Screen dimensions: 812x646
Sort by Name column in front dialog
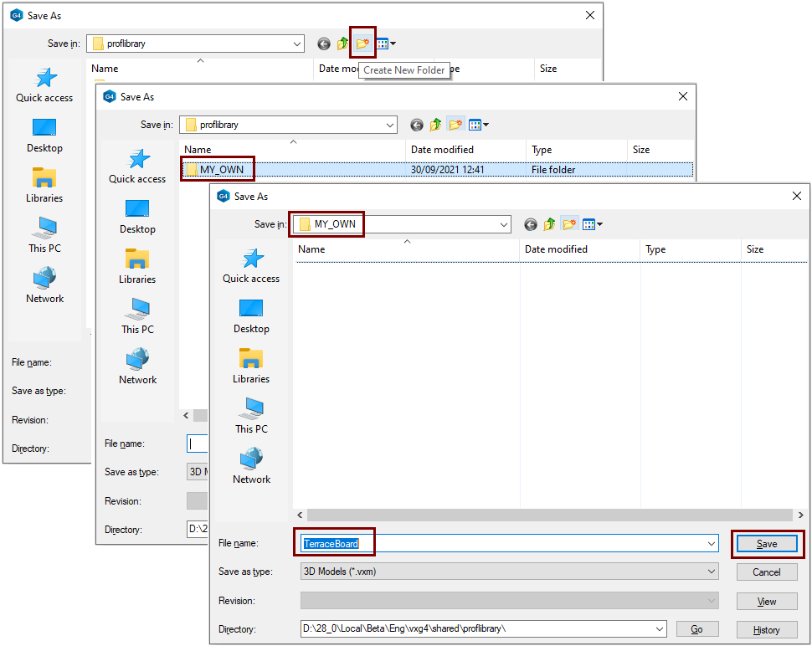[x=407, y=249]
